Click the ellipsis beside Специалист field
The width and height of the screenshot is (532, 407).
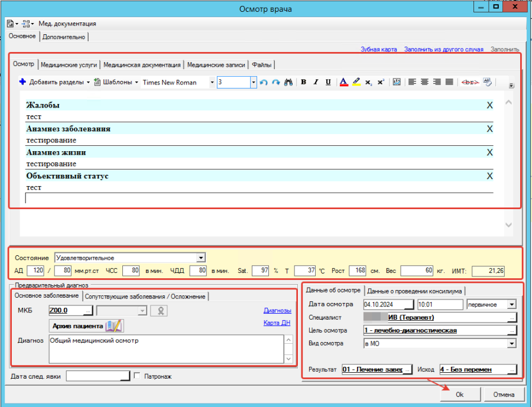pyautogui.click(x=512, y=318)
